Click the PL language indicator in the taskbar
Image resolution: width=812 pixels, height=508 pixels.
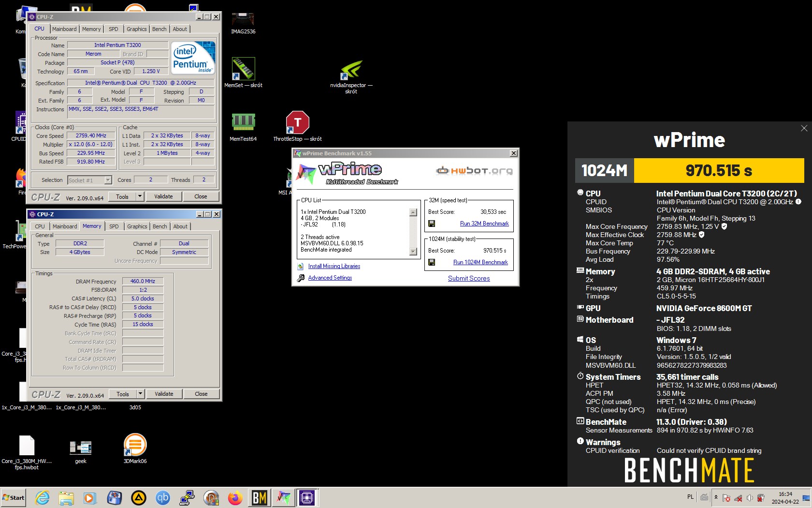coord(690,497)
